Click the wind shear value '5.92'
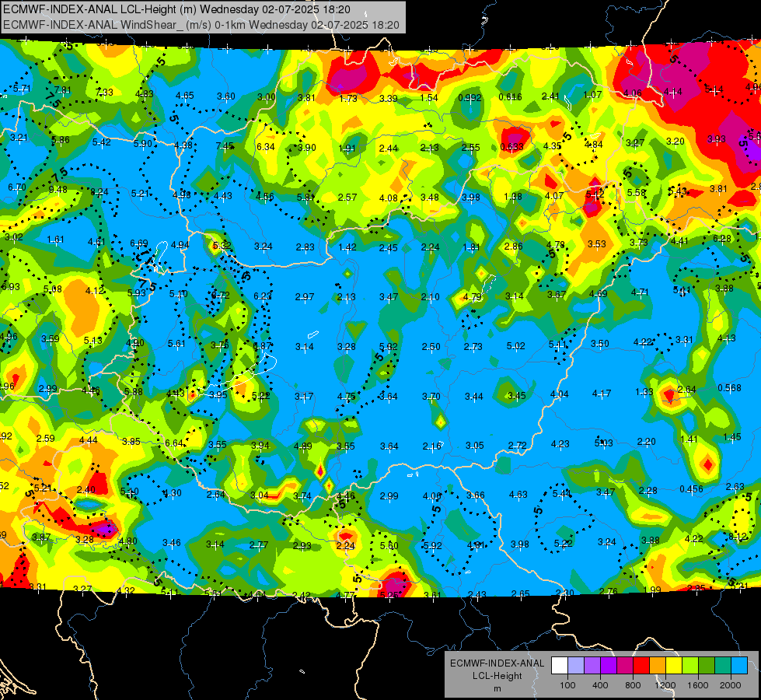This screenshot has width=761, height=700. click(432, 545)
